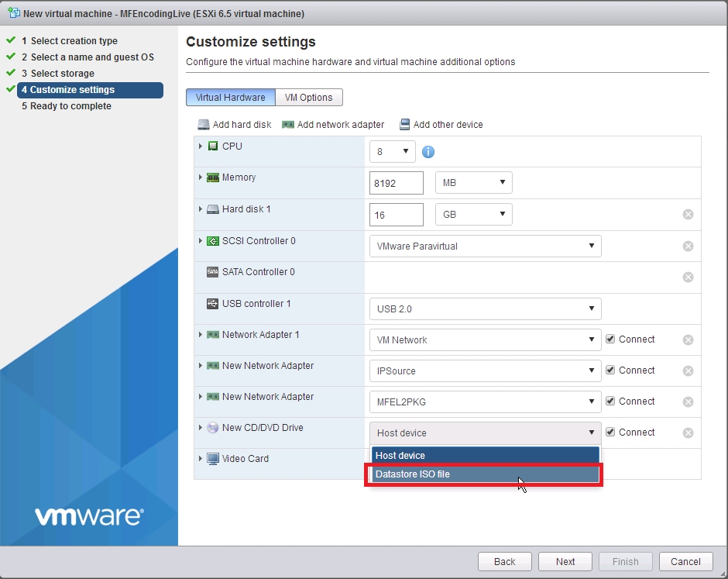Click the SATA Controller 0 icon

pyautogui.click(x=213, y=272)
